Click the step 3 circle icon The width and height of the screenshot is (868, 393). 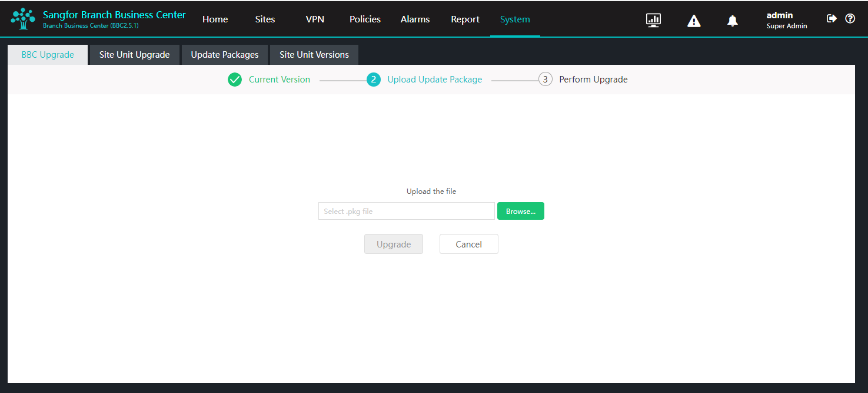(546, 80)
